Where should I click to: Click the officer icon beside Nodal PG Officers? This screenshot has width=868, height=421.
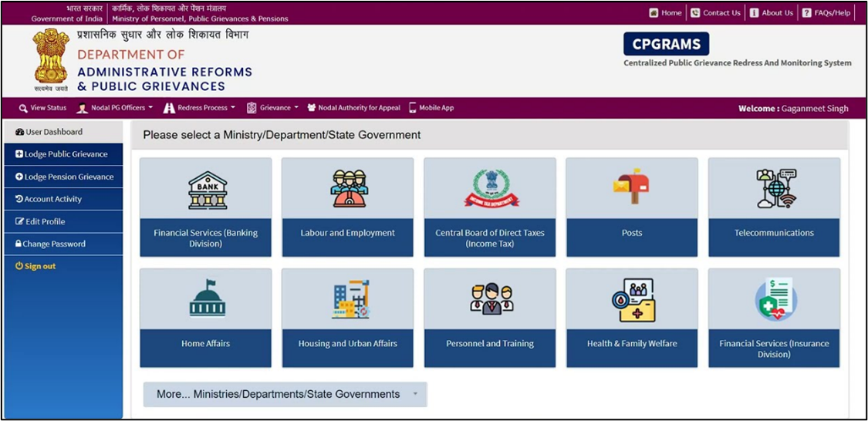(x=83, y=108)
